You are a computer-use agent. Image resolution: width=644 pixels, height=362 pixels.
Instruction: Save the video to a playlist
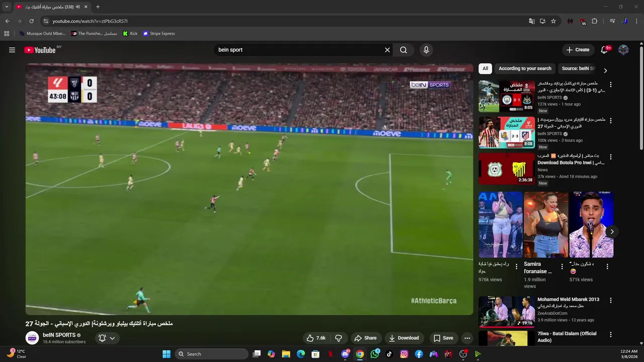(443, 338)
